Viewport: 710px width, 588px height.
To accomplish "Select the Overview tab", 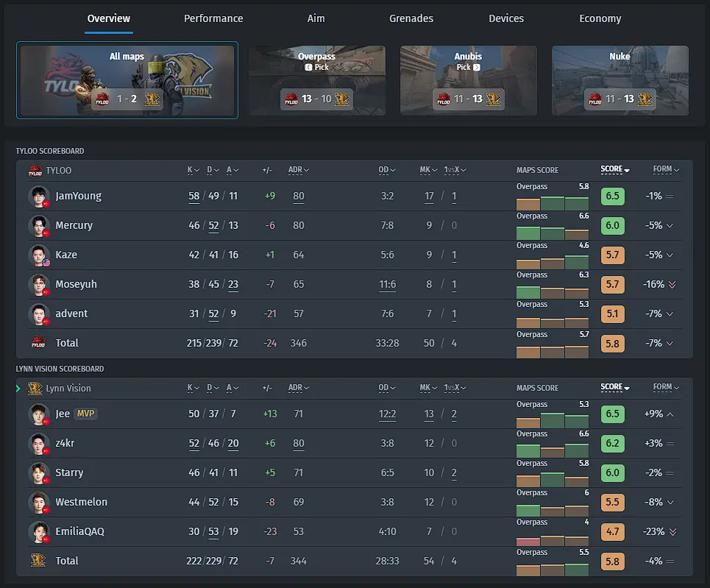I will click(x=109, y=18).
